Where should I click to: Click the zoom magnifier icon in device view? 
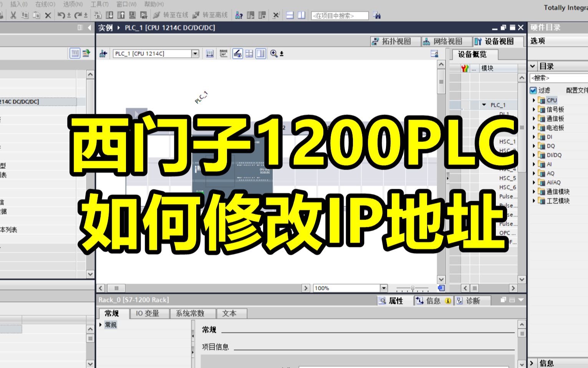click(x=274, y=53)
